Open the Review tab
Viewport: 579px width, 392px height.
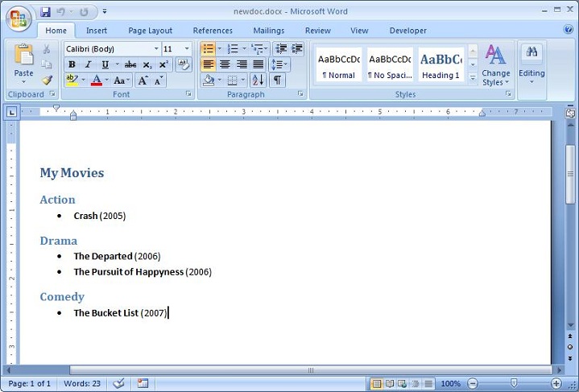[317, 31]
